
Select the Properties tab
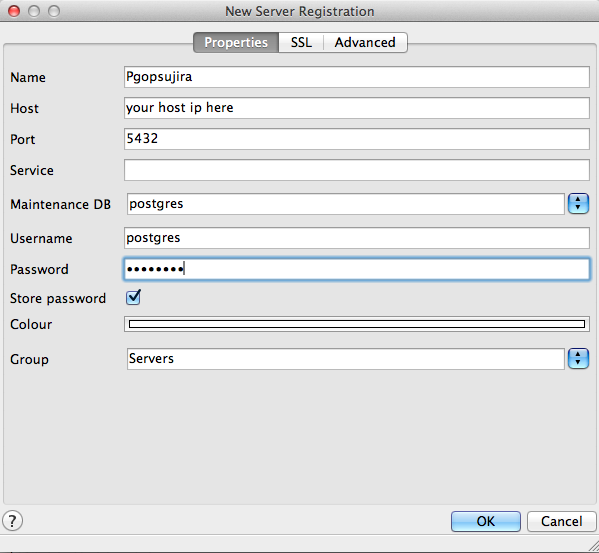(236, 42)
